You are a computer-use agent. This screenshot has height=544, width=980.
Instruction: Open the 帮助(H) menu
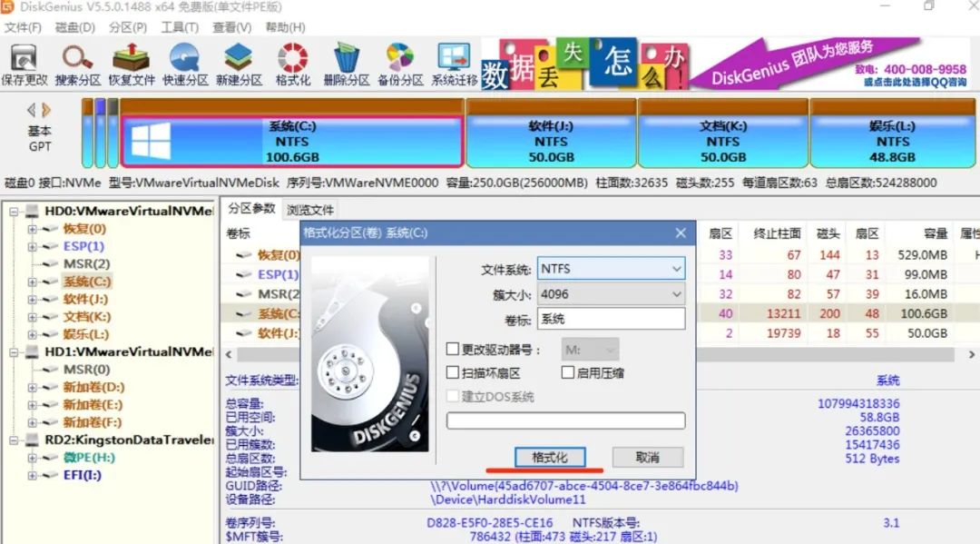point(285,27)
